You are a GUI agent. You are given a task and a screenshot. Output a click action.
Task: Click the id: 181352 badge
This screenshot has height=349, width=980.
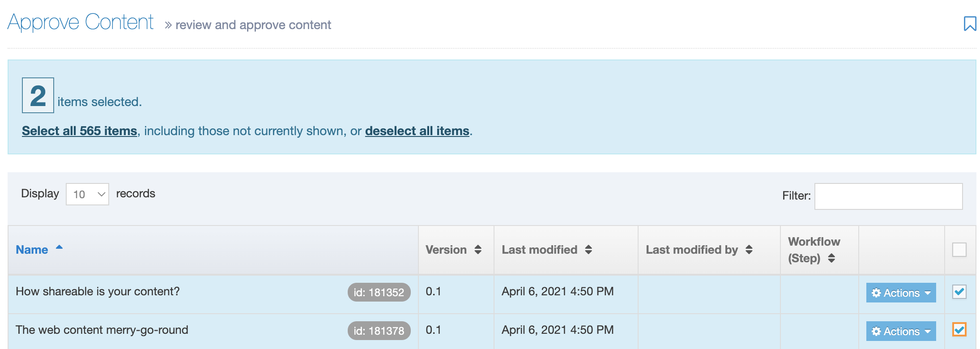pyautogui.click(x=379, y=292)
